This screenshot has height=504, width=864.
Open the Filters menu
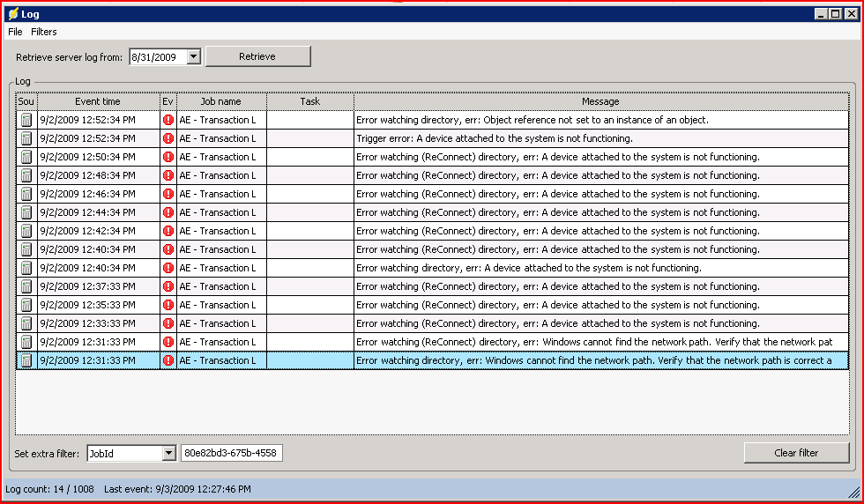[44, 32]
